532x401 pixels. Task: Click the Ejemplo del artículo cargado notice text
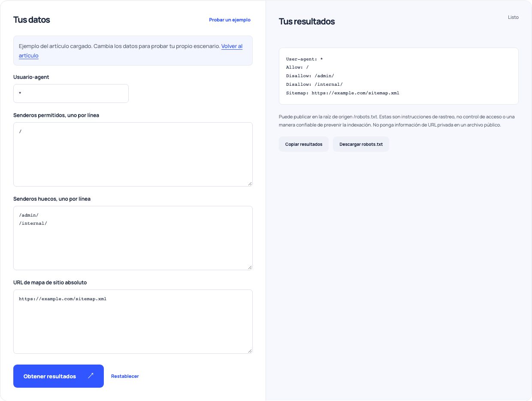(119, 46)
